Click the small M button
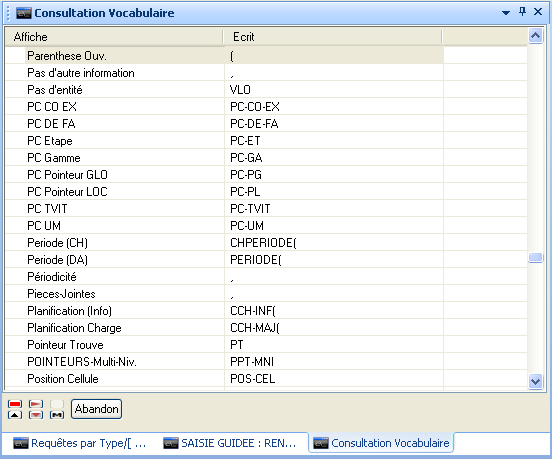 pos(57,415)
